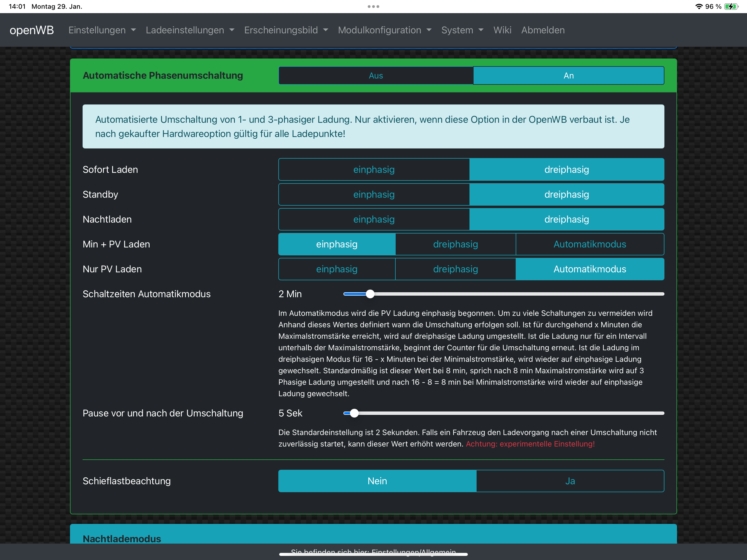Open the Wiki link
This screenshot has height=560, width=747.
click(x=502, y=30)
